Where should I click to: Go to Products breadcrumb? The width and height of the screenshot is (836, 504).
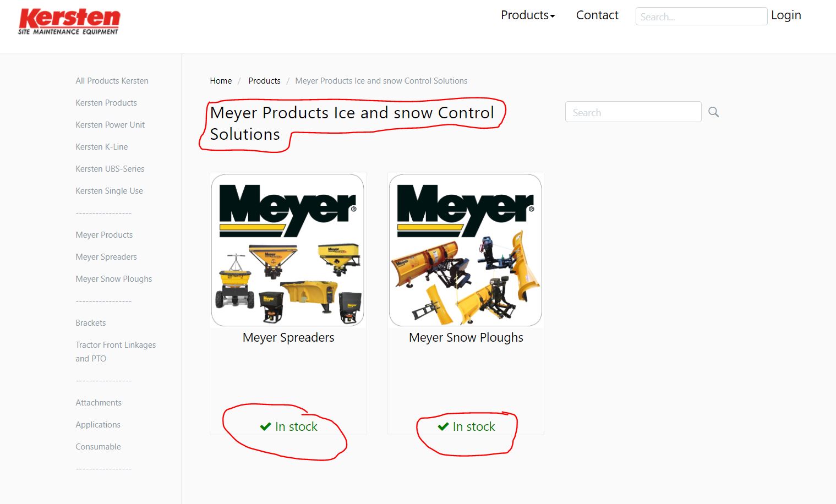click(x=264, y=81)
